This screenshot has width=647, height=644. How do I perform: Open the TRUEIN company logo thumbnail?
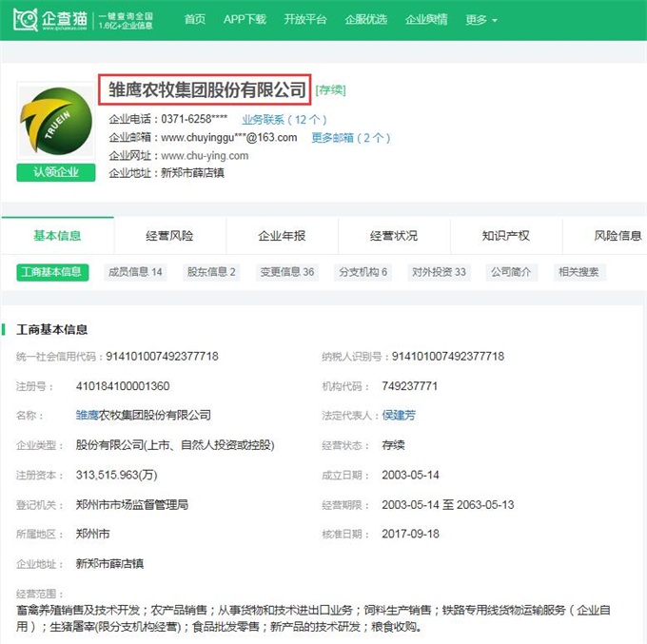(x=56, y=121)
